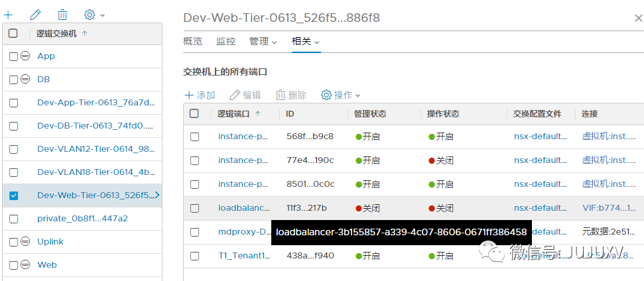Image resolution: width=644 pixels, height=281 pixels.
Task: Check the mdproxy port row checkbox
Action: click(x=195, y=232)
